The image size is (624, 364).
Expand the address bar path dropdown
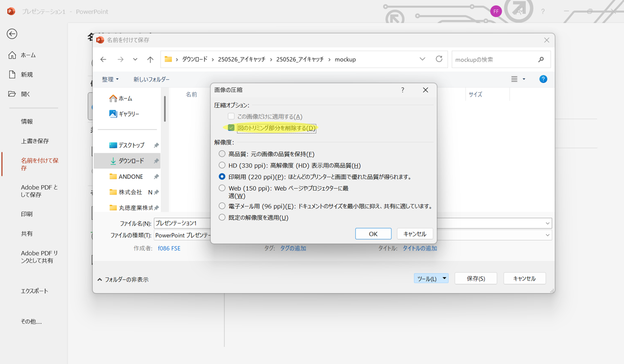coord(422,59)
